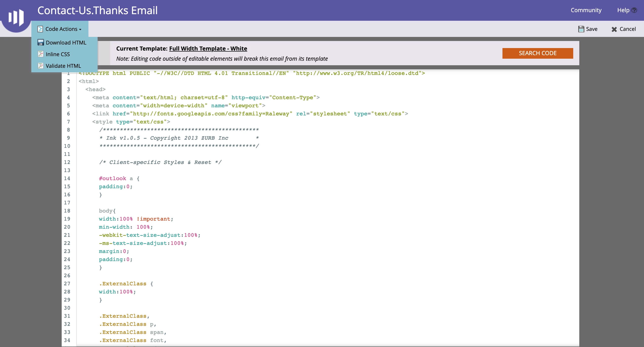The height and width of the screenshot is (347, 644).
Task: Click the Save disk icon
Action: point(581,29)
